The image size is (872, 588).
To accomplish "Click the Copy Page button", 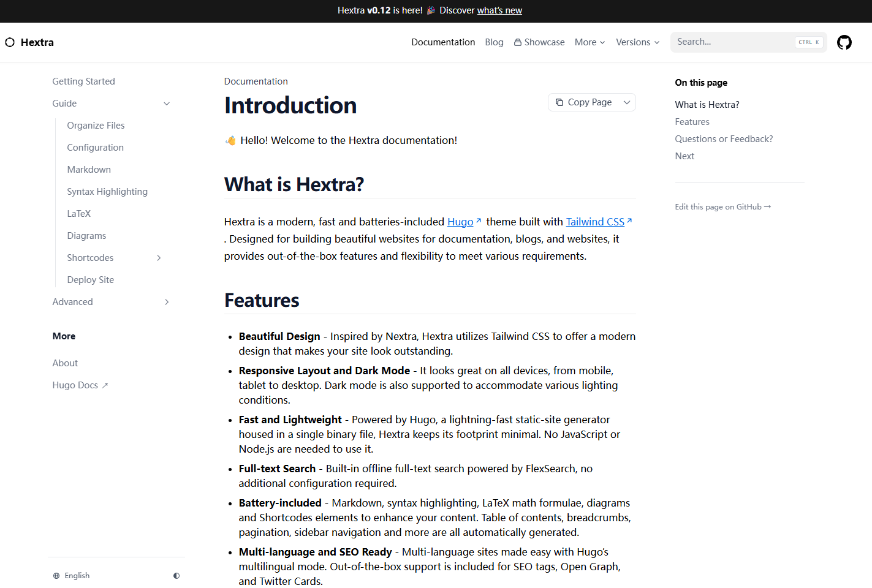I will point(583,102).
